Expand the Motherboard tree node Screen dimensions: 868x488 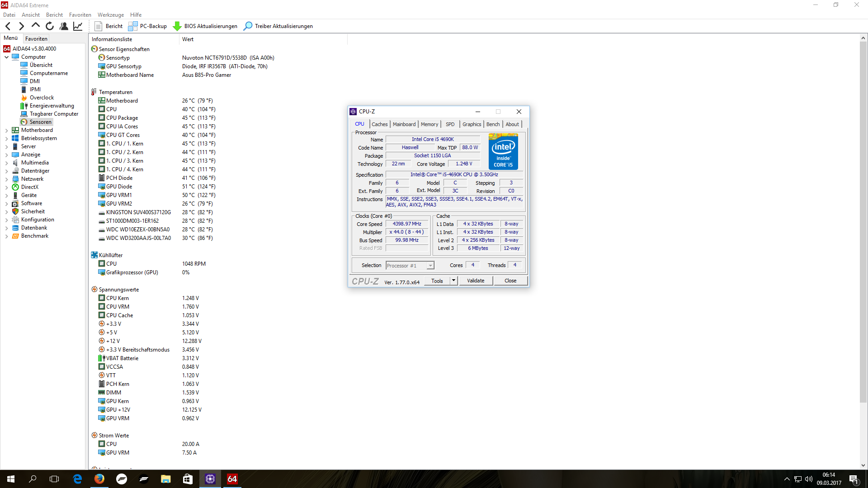pyautogui.click(x=6, y=130)
